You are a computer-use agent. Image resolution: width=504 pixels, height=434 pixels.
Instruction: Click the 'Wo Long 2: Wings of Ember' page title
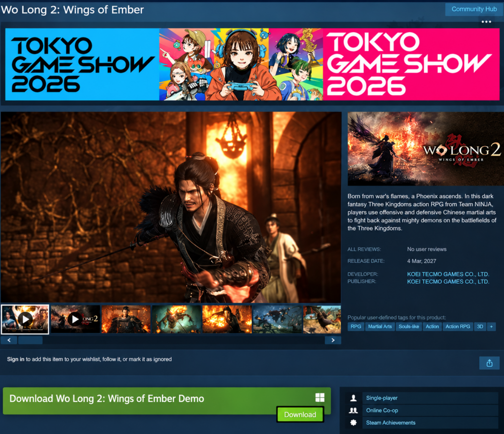[72, 10]
